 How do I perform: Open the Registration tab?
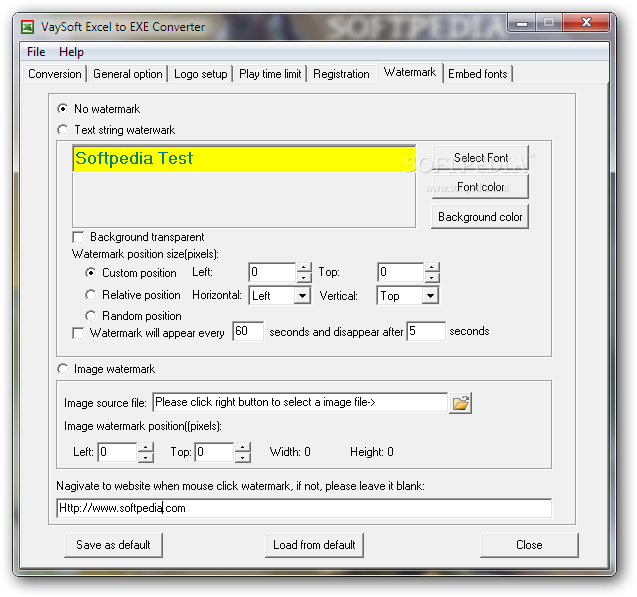point(341,74)
